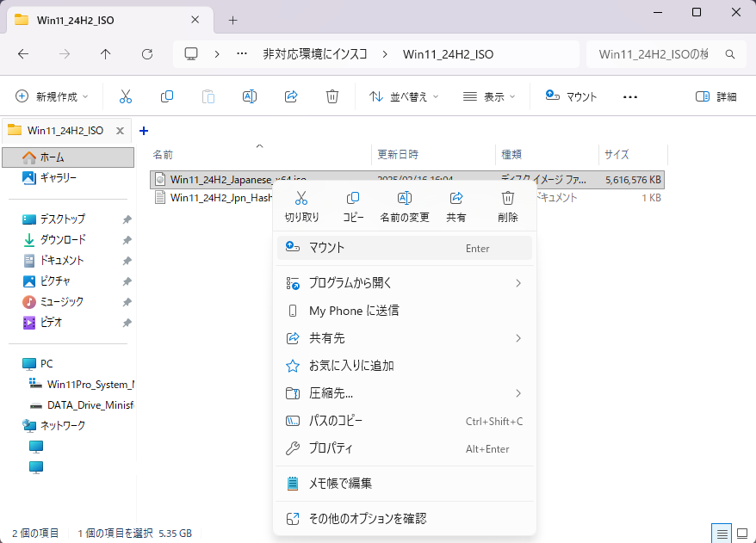Expand the address bar chevron after PC icon
Screen dimensions: 756x543
(217, 54)
